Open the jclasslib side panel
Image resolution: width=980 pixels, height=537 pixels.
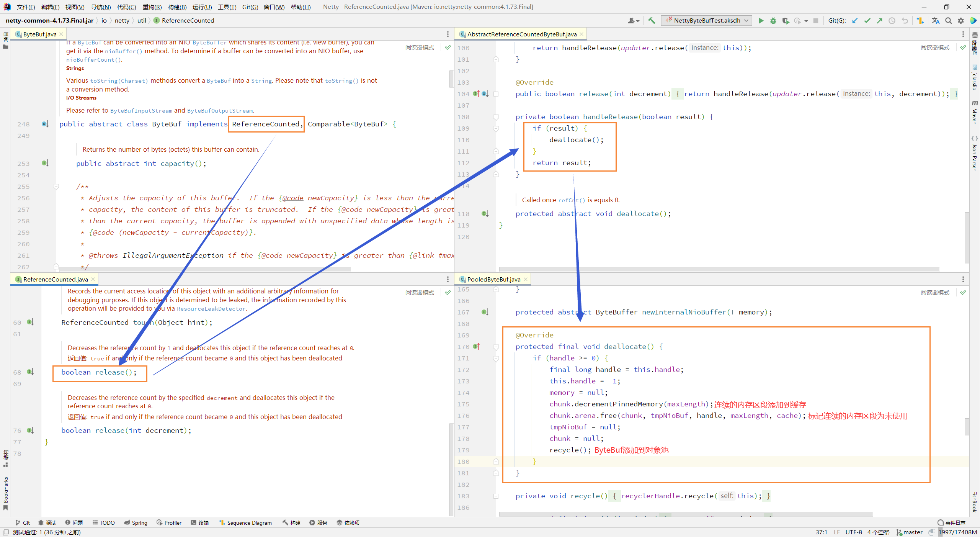coord(975,78)
